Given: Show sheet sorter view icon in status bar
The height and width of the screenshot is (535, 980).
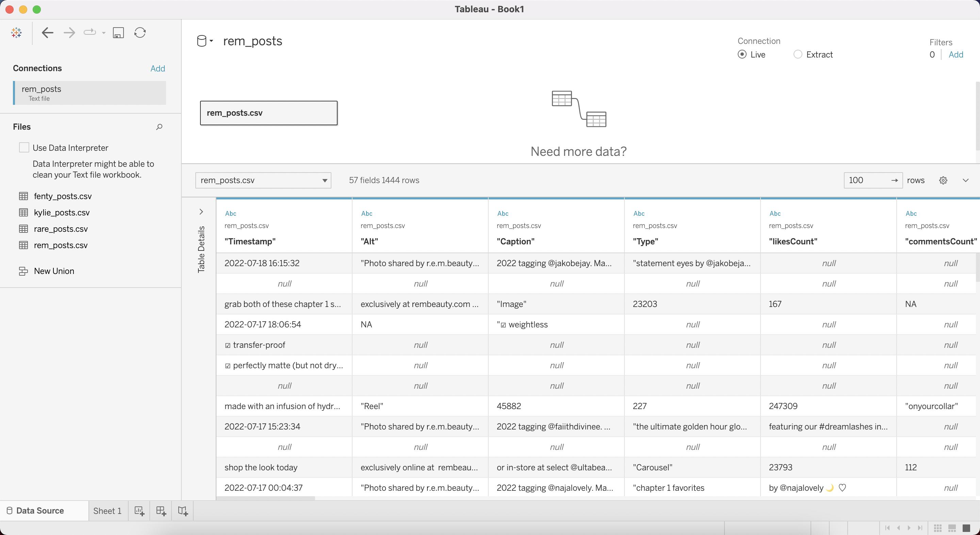Looking at the screenshot, I should coord(938,528).
